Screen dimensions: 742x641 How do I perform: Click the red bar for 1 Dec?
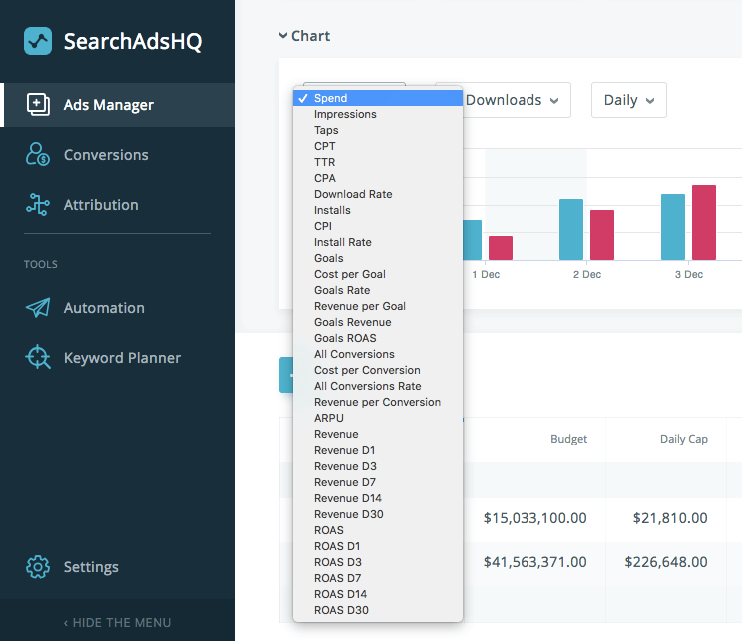click(501, 248)
